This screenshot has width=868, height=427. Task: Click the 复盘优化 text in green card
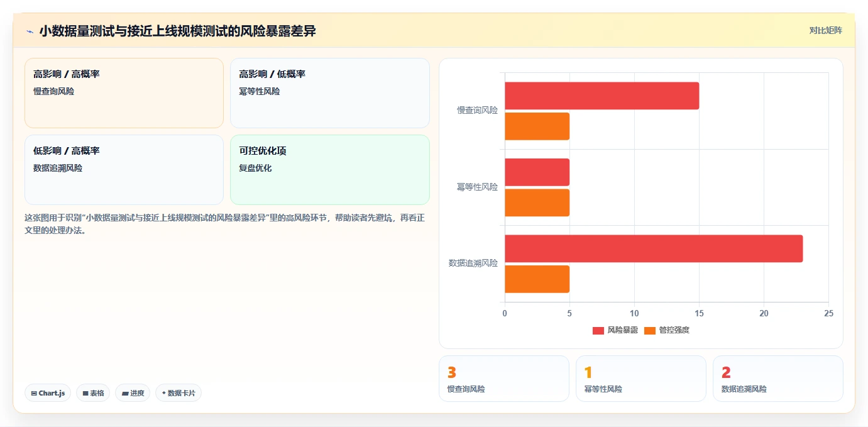pos(255,169)
